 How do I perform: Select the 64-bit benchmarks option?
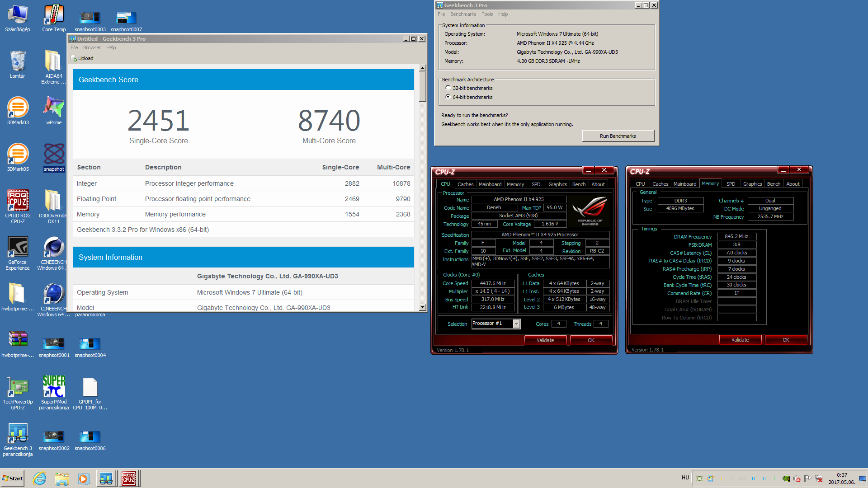[x=469, y=97]
